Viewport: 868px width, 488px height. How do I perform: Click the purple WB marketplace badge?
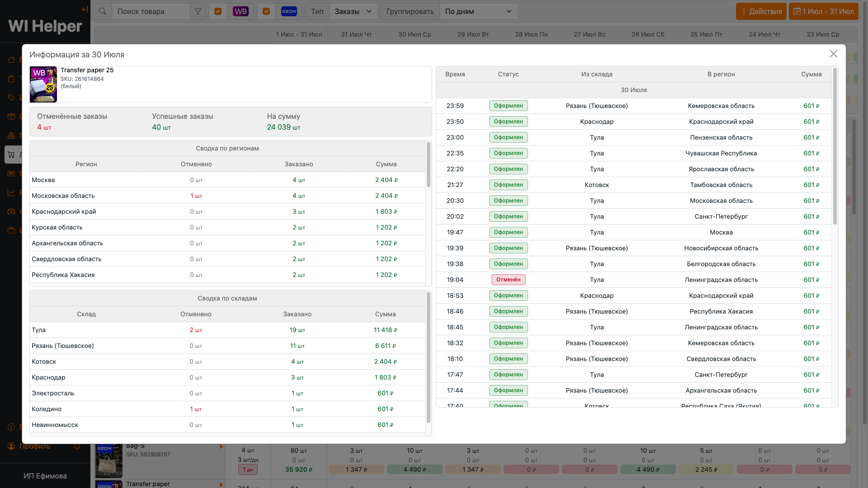(x=241, y=11)
